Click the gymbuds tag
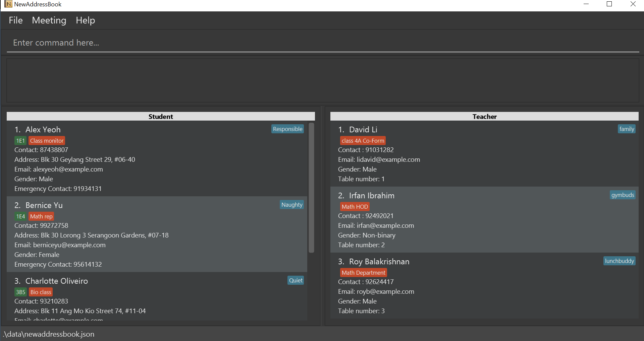644x341 pixels. click(623, 195)
